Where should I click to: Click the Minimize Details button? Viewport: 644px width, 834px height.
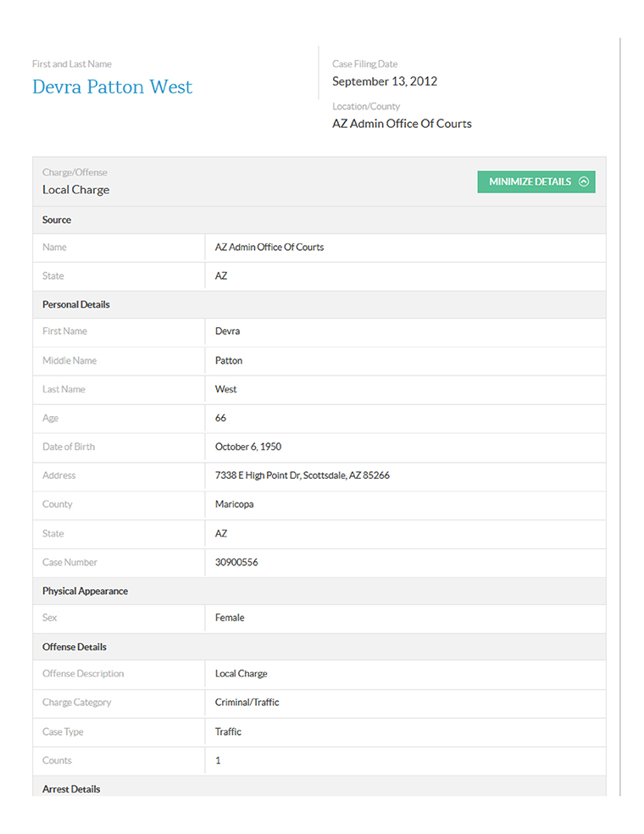(536, 181)
